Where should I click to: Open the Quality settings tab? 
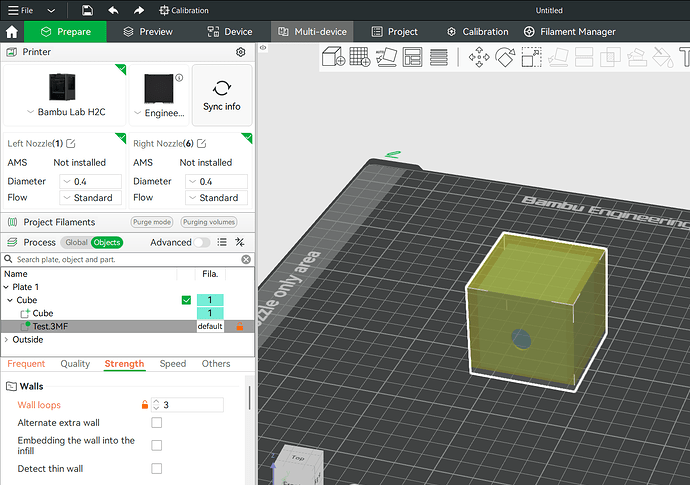pyautogui.click(x=75, y=364)
